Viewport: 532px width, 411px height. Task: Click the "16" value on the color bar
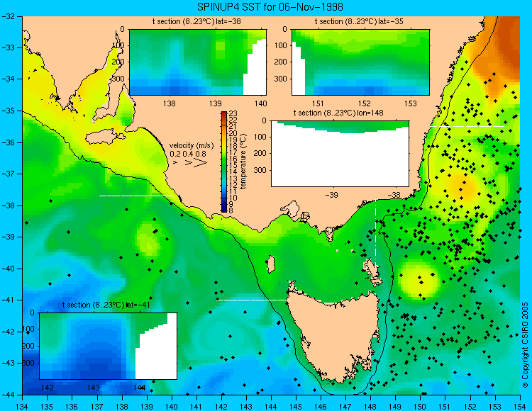click(x=233, y=159)
